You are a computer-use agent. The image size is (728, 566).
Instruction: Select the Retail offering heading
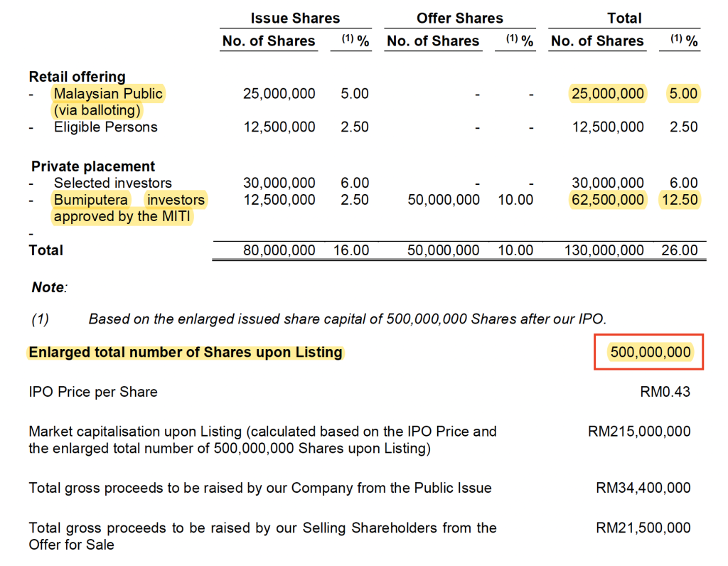click(77, 77)
